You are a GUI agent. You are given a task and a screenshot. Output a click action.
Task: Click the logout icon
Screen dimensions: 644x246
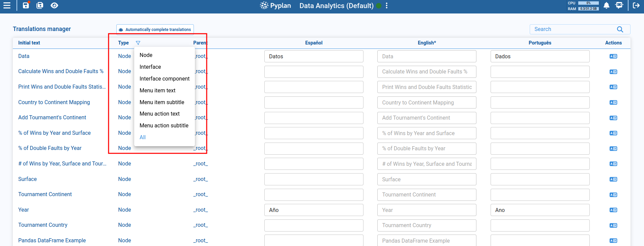point(636,5)
